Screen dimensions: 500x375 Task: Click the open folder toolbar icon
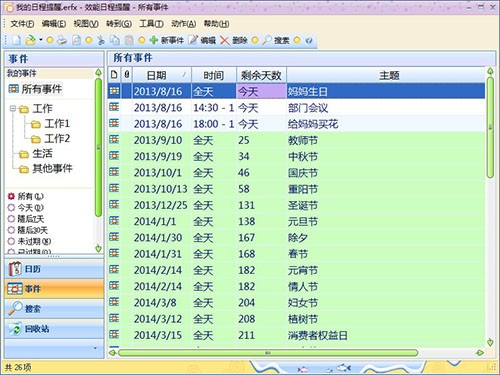click(x=30, y=40)
